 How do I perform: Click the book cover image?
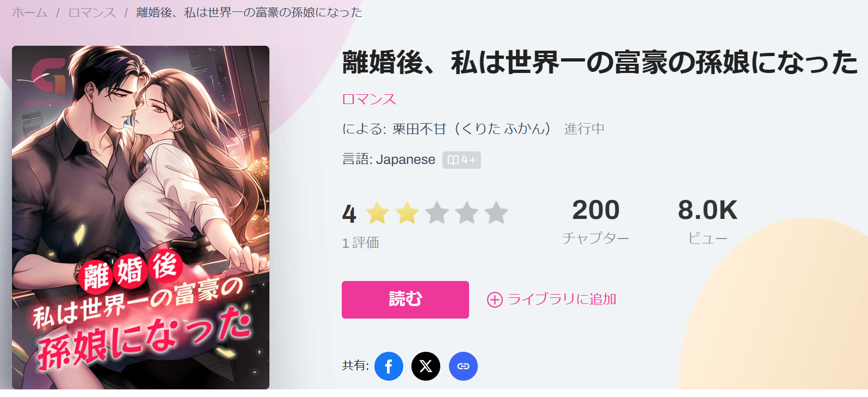(140, 217)
